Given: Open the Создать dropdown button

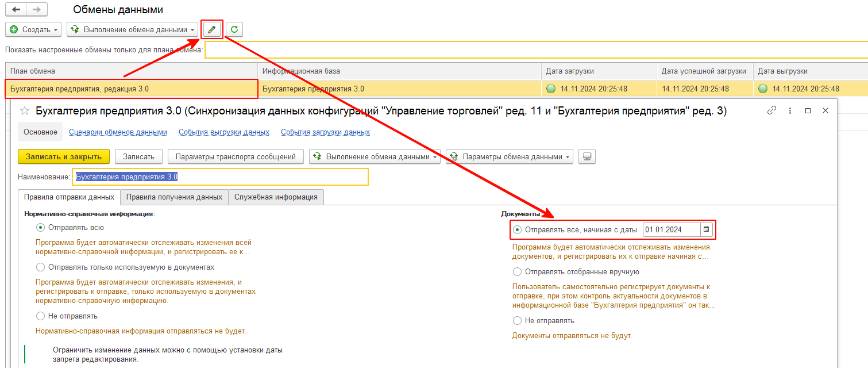Looking at the screenshot, I should pos(33,29).
